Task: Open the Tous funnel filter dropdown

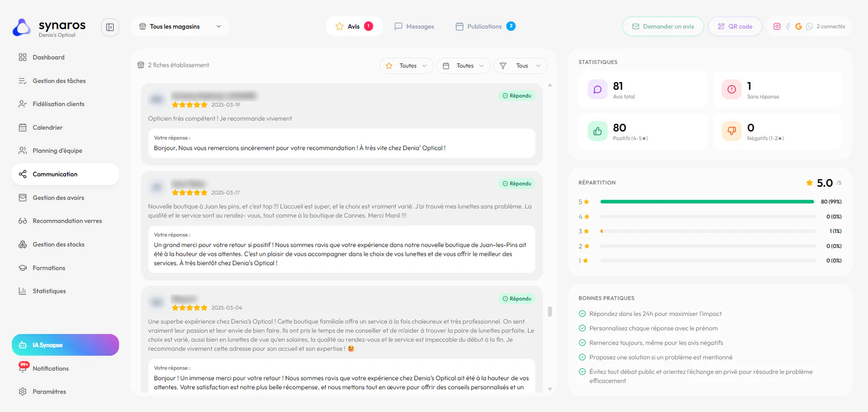Action: (x=520, y=66)
